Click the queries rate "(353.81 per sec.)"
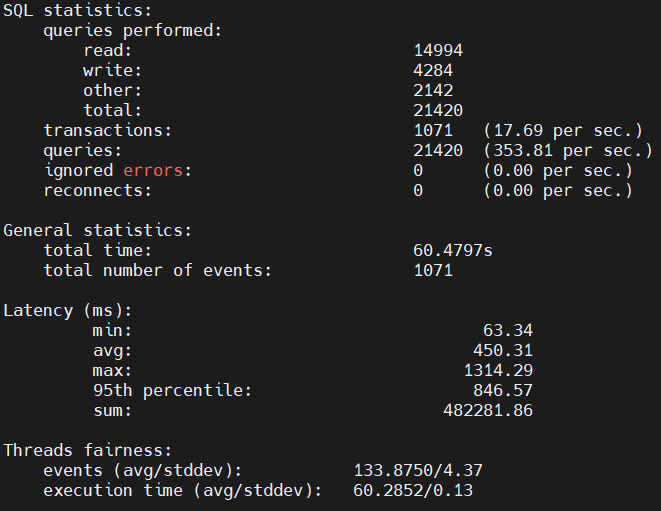661x511 pixels. (567, 150)
